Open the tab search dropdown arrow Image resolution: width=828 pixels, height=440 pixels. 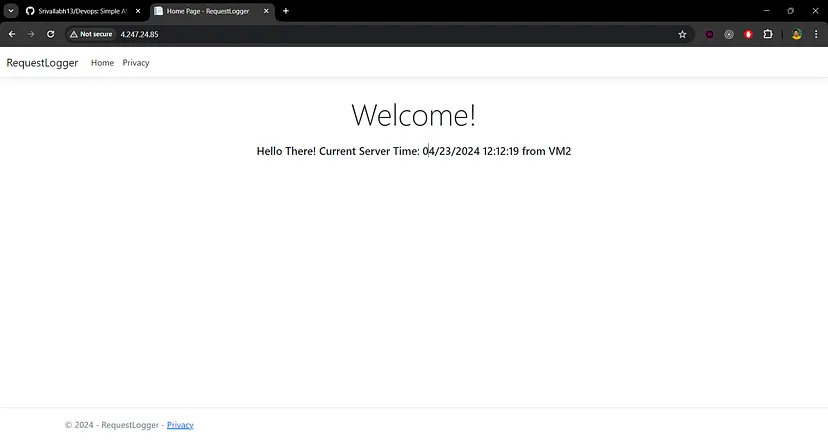click(x=11, y=11)
